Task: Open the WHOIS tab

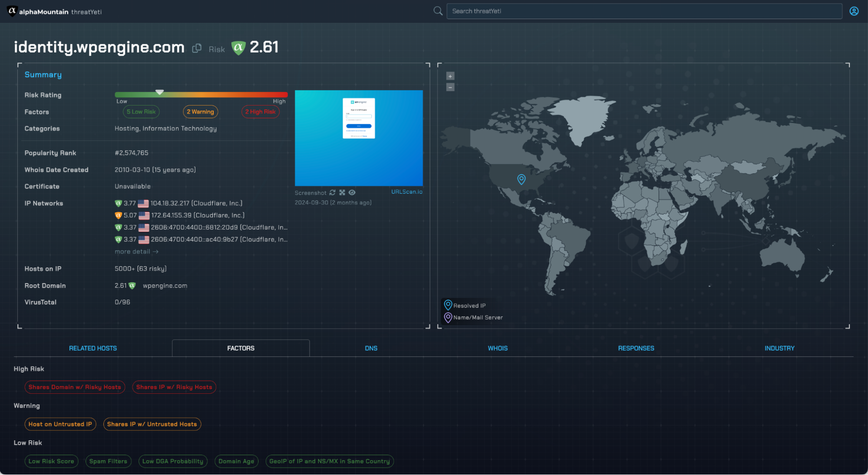Action: point(498,348)
